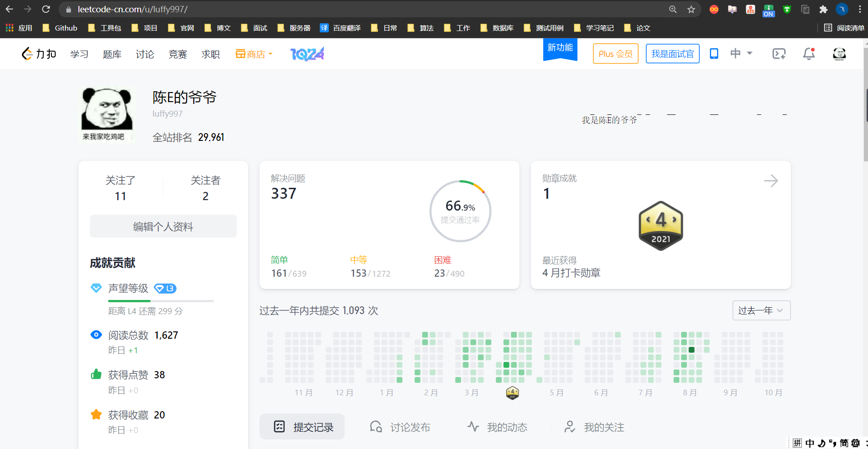Click the green 'ON' extension icon
Image resolution: width=868 pixels, height=449 pixels.
pyautogui.click(x=769, y=10)
